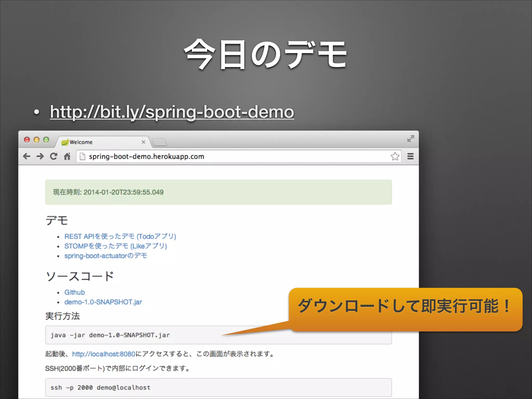Close the Welcome tab
The image size is (532, 399).
pos(143,142)
